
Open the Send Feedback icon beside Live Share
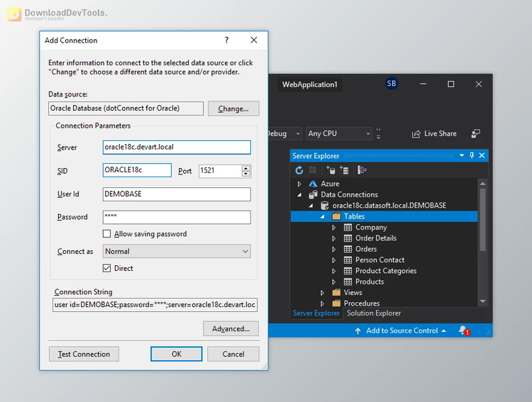[x=476, y=134]
